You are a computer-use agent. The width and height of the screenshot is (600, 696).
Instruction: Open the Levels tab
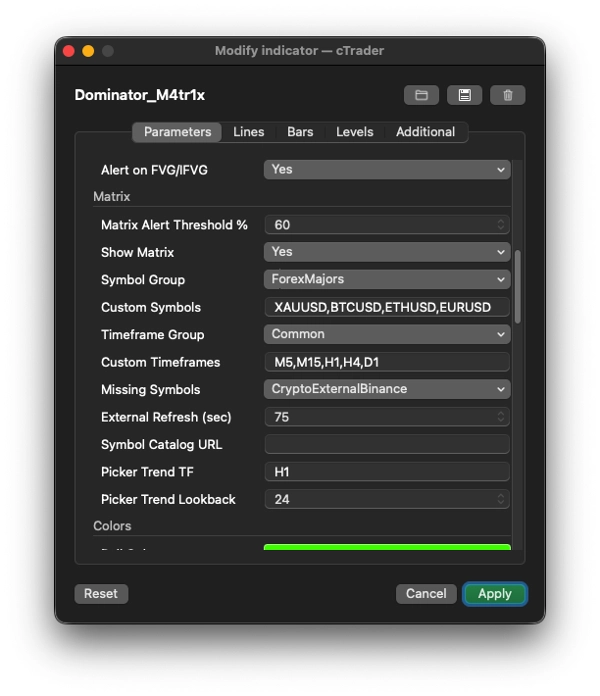[x=355, y=132]
